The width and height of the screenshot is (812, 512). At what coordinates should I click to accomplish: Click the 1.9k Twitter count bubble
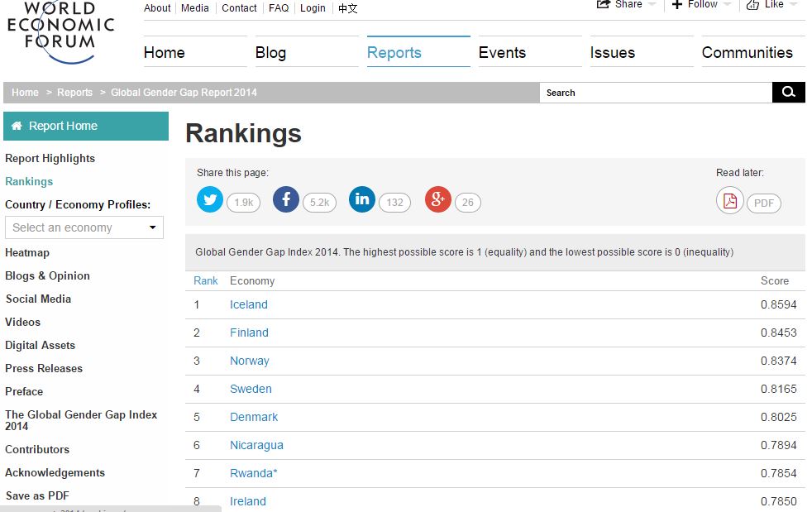[243, 203]
